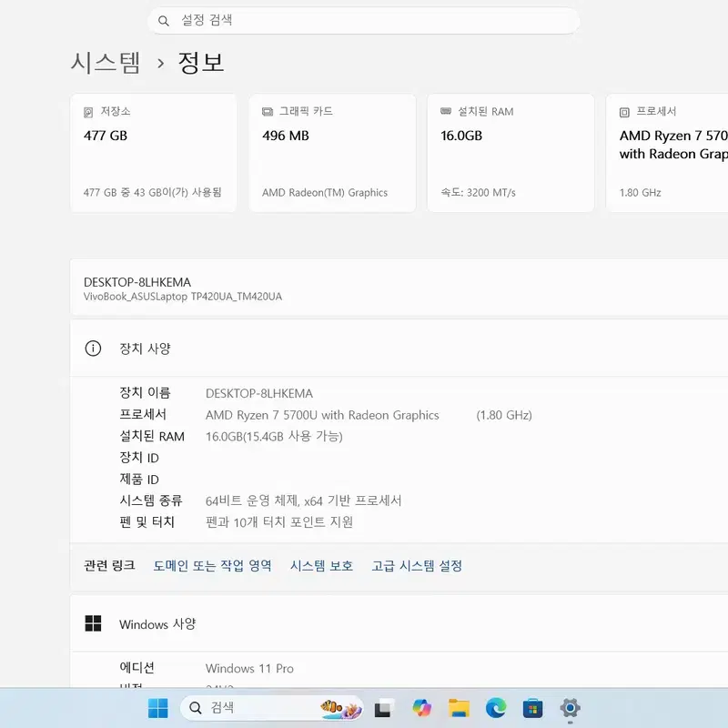
Task: Open the 프로세서 card
Action: pos(667,153)
